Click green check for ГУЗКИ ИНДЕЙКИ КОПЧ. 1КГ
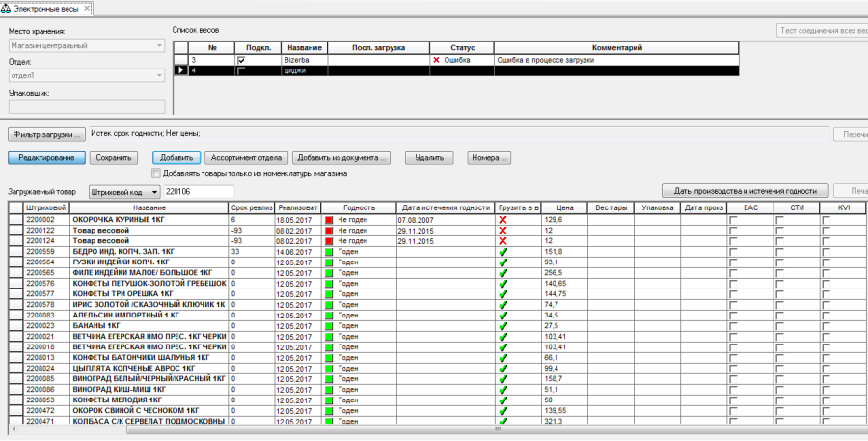Screen dimensions: 868x441 tap(503, 262)
